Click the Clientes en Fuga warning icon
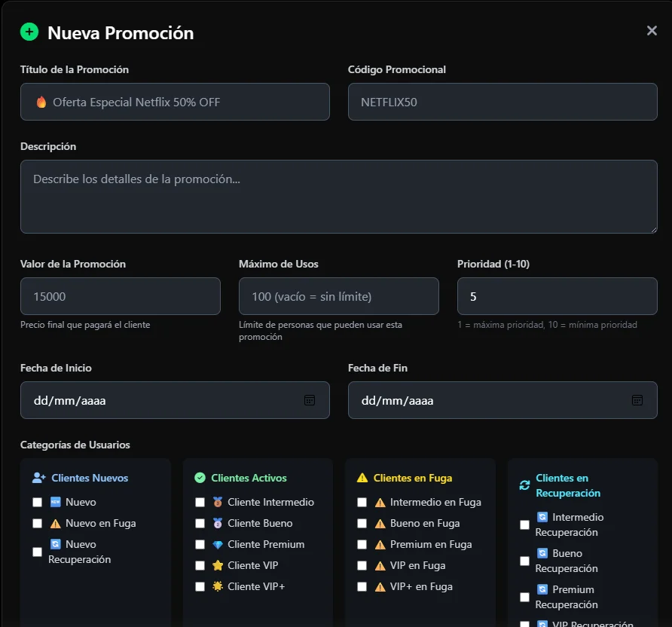The height and width of the screenshot is (627, 672). [x=362, y=478]
